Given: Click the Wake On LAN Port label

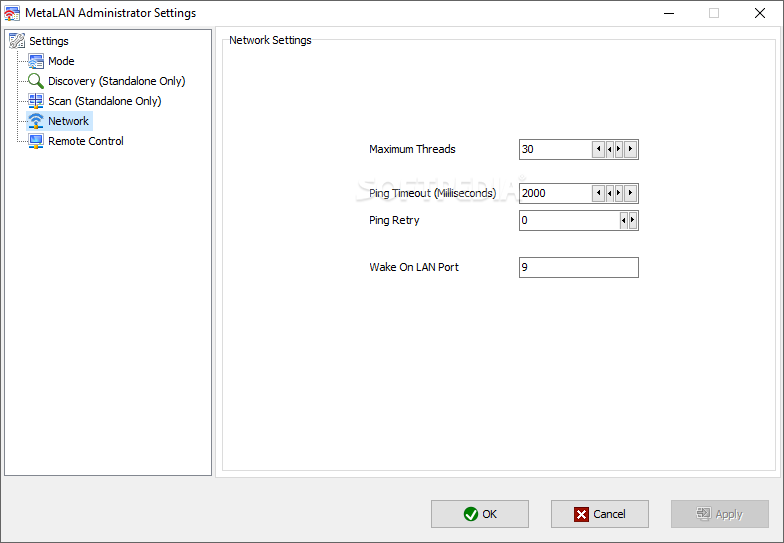Looking at the screenshot, I should pos(414,268).
